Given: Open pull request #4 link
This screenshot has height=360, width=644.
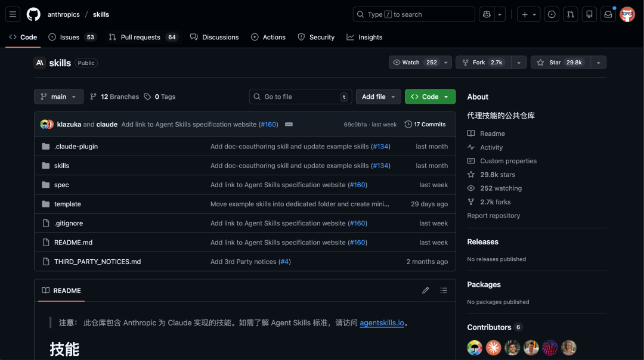Looking at the screenshot, I should click(284, 262).
